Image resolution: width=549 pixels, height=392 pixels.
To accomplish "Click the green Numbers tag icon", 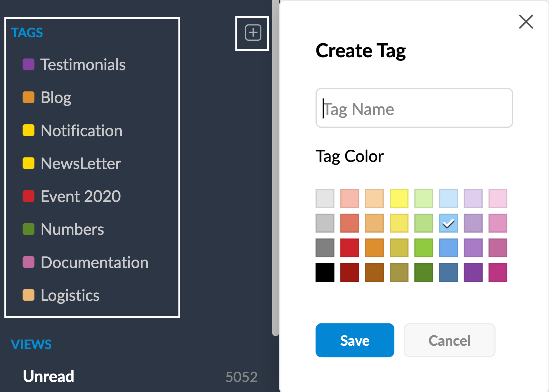I will [28, 229].
